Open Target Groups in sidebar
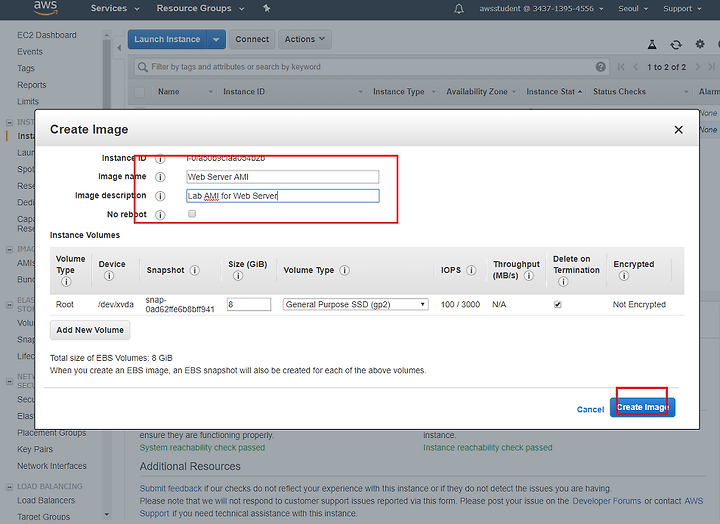This screenshot has width=720, height=524. point(44,517)
